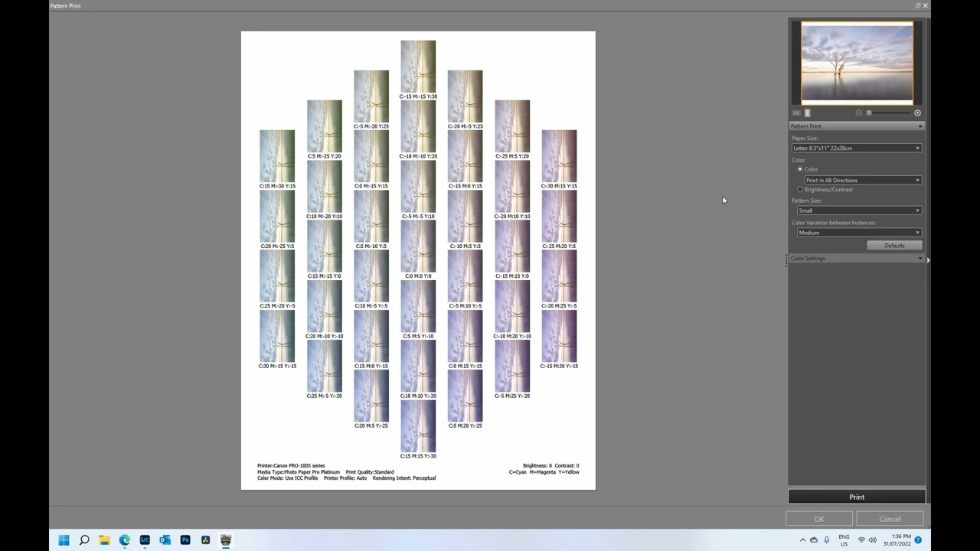Click the Media Type:Photo Paper Pro Platinum text
The width and height of the screenshot is (980, 551).
coord(299,472)
